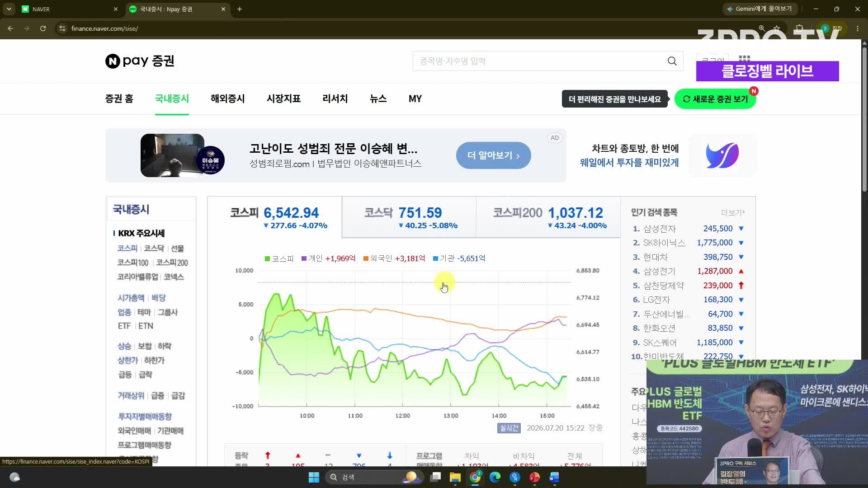The width and height of the screenshot is (868, 488).
Task: Open a new browser tab with plus icon
Action: coord(240,9)
